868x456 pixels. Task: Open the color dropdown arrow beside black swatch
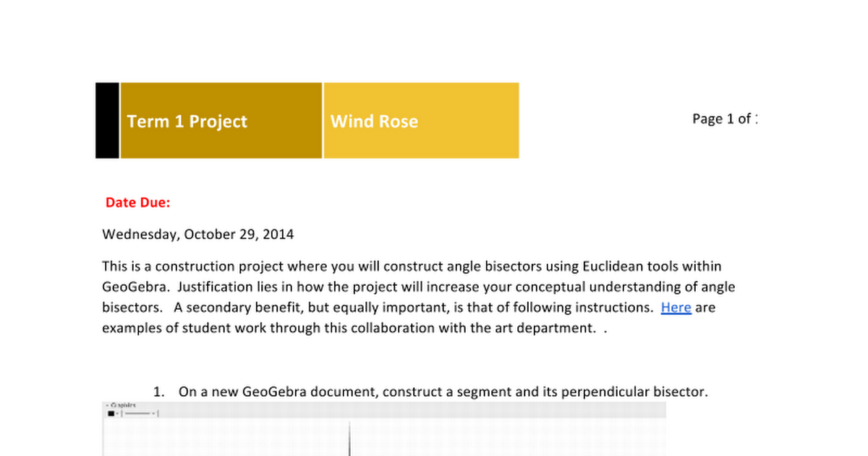[x=117, y=413]
